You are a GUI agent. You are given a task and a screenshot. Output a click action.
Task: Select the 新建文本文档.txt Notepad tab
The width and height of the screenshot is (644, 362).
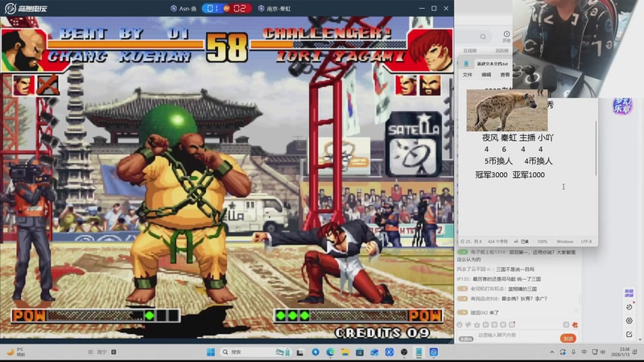(492, 64)
